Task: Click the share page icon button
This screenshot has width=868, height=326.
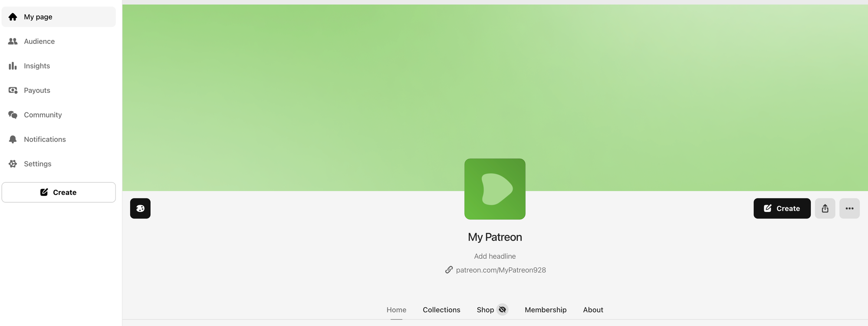Action: pyautogui.click(x=825, y=208)
